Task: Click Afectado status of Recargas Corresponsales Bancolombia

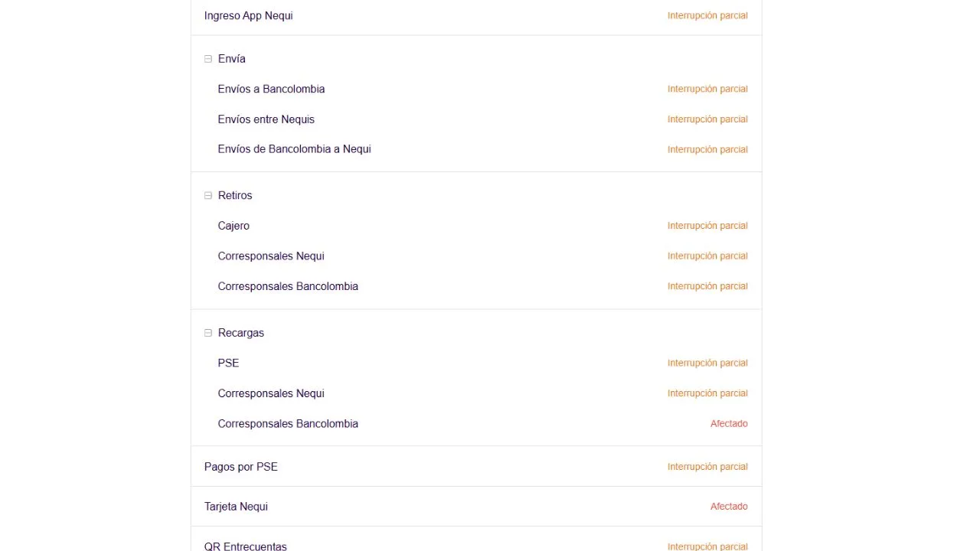Action: click(x=729, y=423)
